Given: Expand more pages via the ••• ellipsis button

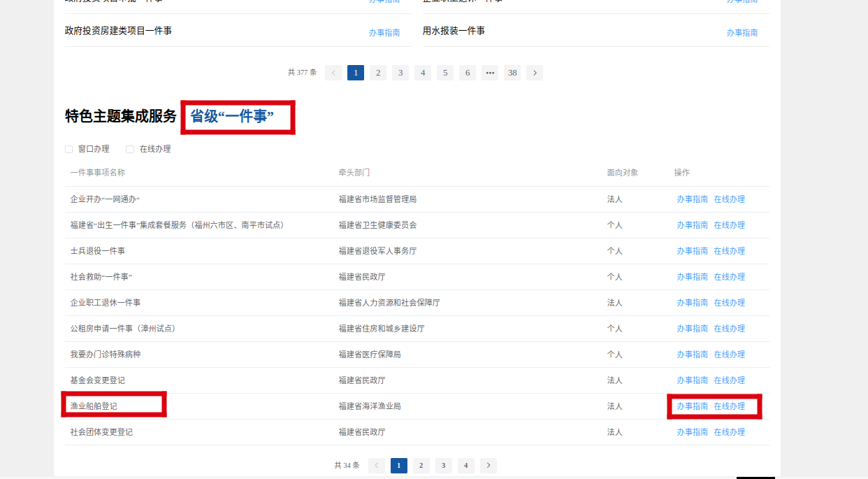Looking at the screenshot, I should coord(490,73).
